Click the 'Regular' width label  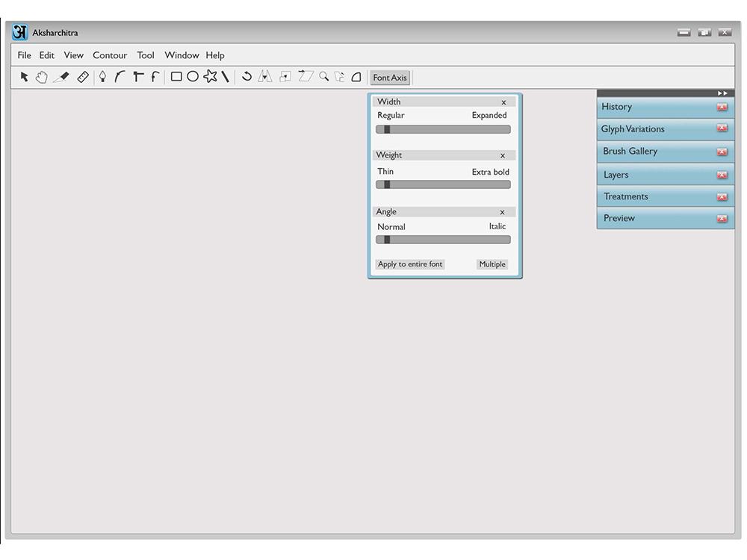[391, 116]
